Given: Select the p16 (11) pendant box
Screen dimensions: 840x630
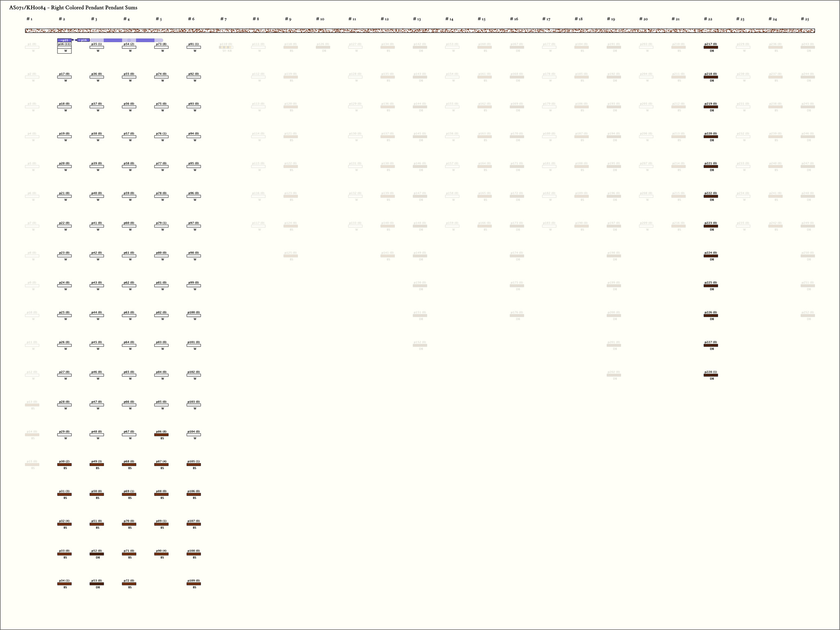Looking at the screenshot, I should 64,47.
